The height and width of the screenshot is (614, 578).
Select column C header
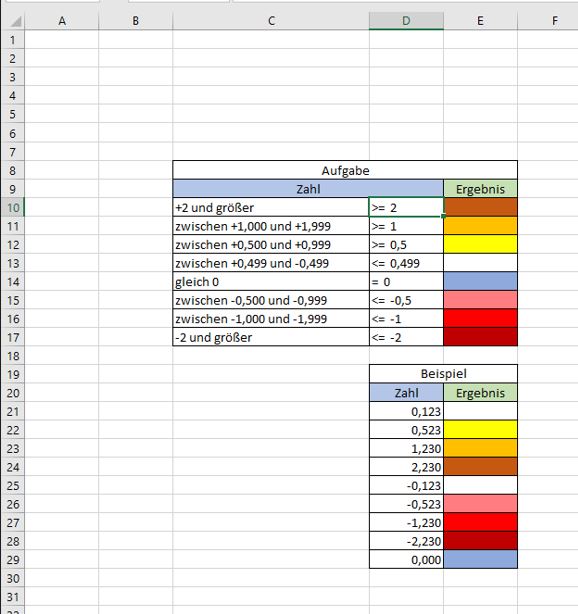coord(271,21)
